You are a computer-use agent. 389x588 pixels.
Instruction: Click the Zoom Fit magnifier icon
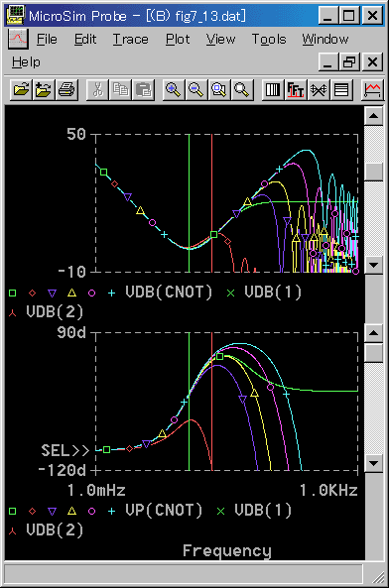pos(242,90)
